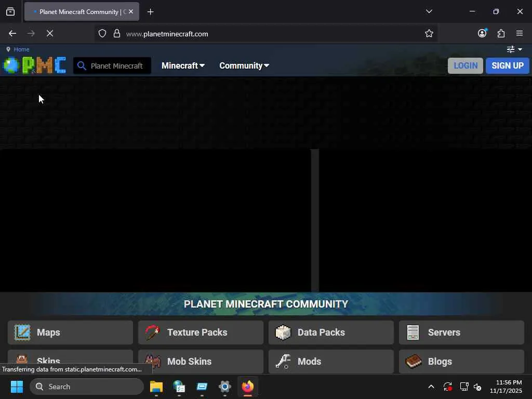Screen dimensions: 532x399
Task: Open the Data Packs category
Action: click(x=331, y=332)
